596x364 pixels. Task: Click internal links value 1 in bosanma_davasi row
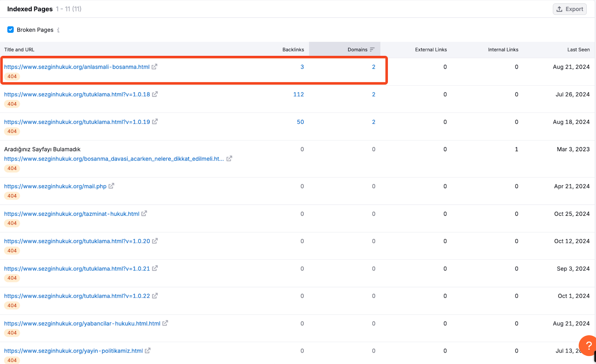516,149
